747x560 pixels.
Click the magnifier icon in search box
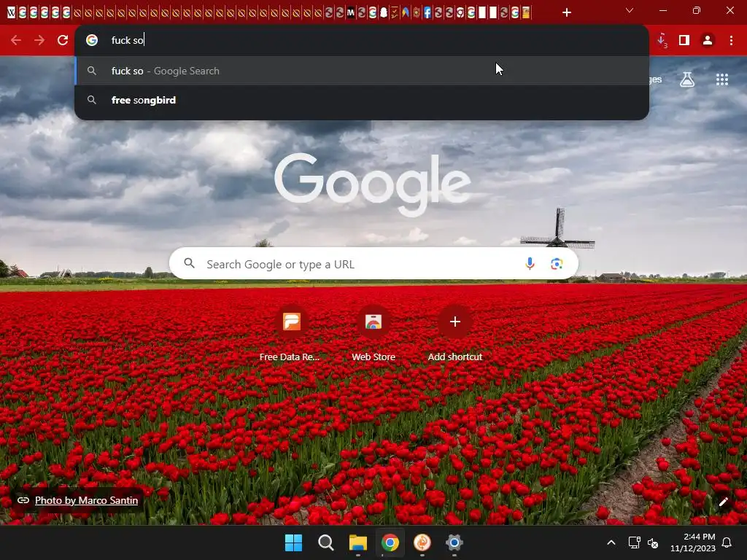[190, 263]
